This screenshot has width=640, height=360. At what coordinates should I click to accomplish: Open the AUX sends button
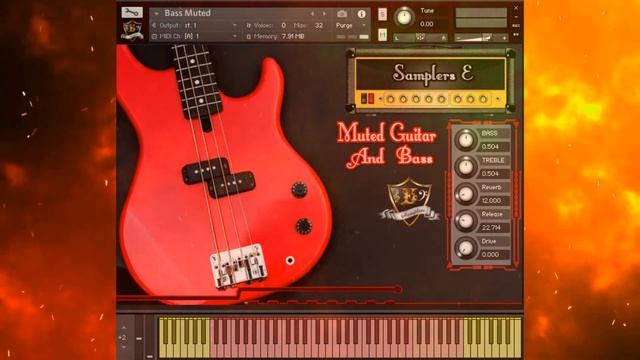pyautogui.click(x=516, y=26)
